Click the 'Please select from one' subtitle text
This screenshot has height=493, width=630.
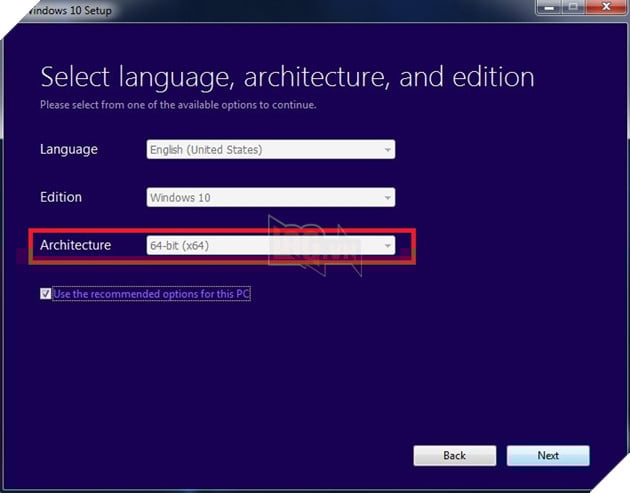point(178,105)
